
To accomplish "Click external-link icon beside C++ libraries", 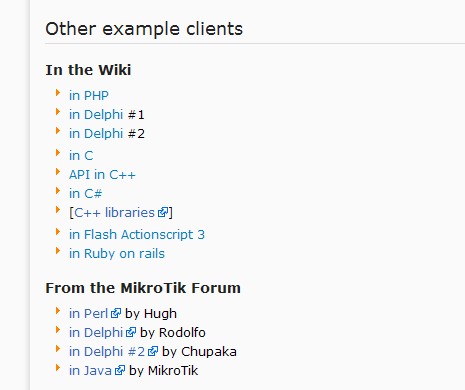I will tap(163, 212).
